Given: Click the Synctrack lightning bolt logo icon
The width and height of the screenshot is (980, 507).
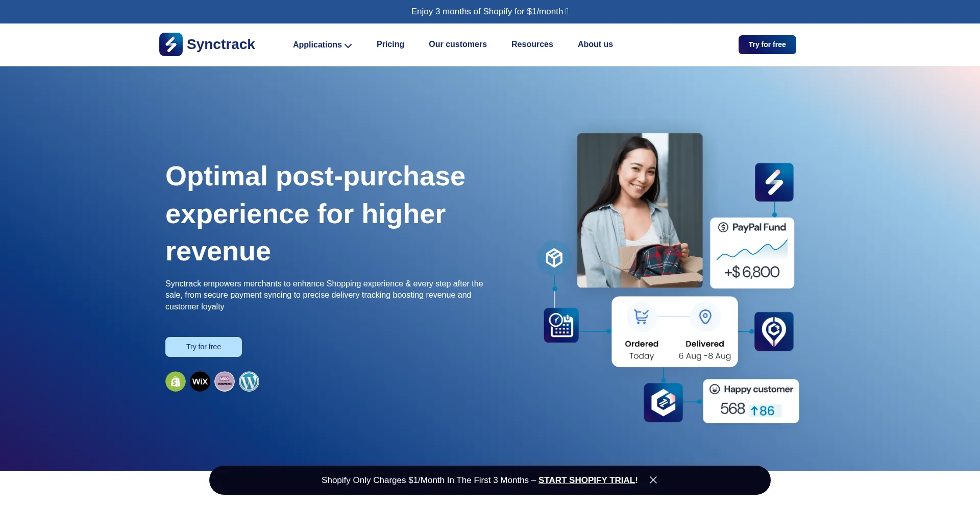Looking at the screenshot, I should point(170,44).
